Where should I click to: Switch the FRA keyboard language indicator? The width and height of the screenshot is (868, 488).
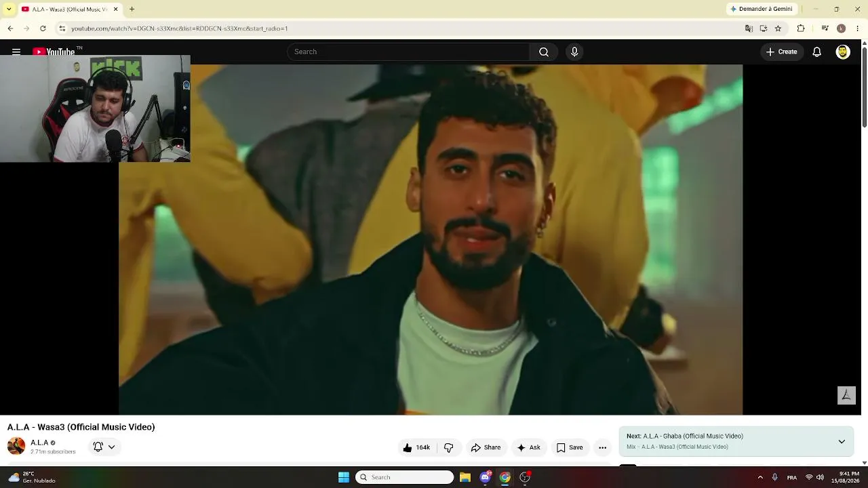(792, 478)
